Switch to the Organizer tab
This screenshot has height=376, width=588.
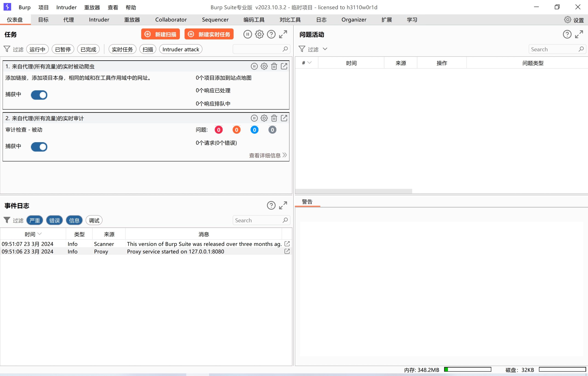point(354,20)
